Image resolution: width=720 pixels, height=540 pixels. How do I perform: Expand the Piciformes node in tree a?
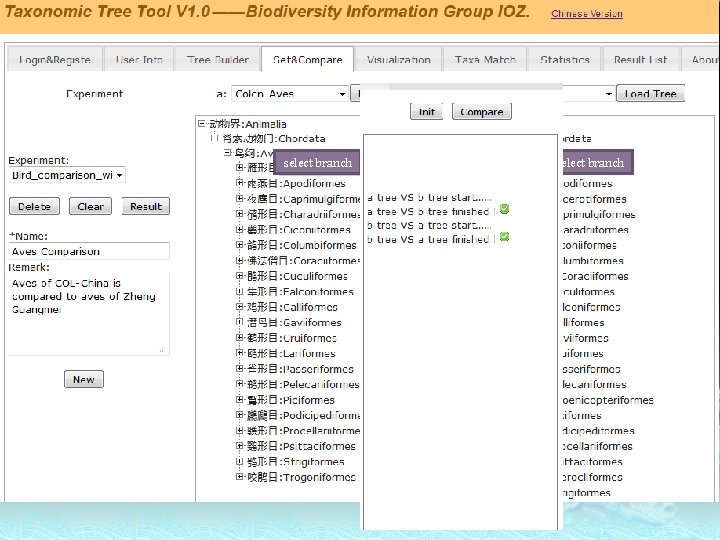239,399
